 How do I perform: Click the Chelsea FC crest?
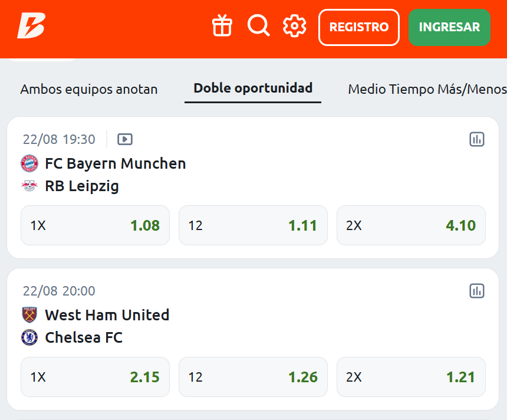(29, 337)
